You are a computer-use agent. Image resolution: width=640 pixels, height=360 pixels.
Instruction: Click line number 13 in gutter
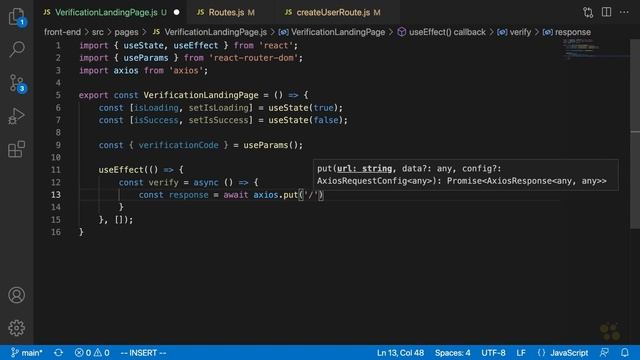tap(56, 195)
